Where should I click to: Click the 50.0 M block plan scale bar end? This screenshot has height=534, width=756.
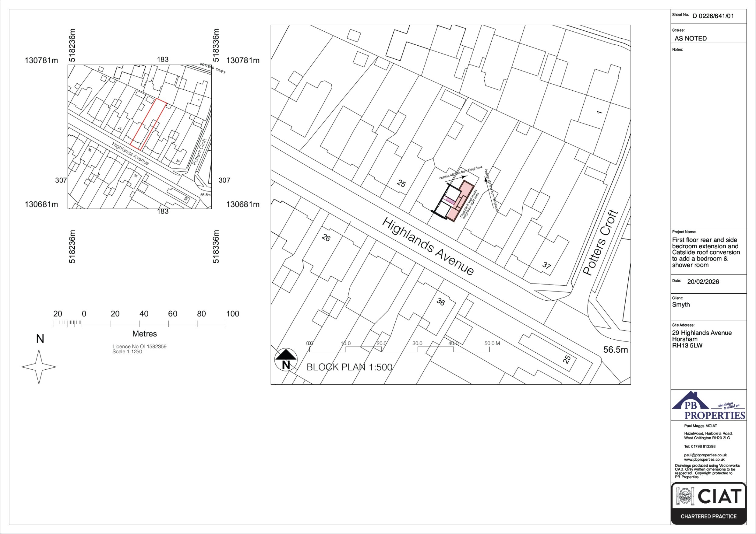tap(492, 344)
